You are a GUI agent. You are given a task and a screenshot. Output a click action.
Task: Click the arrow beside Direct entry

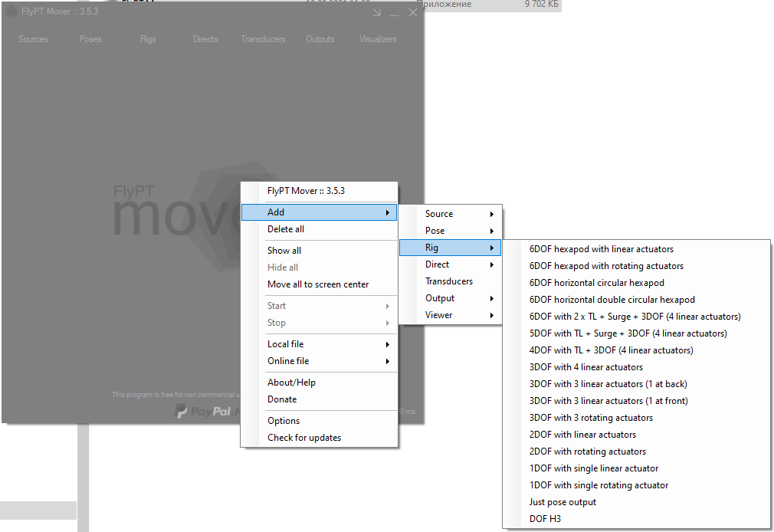[492, 264]
